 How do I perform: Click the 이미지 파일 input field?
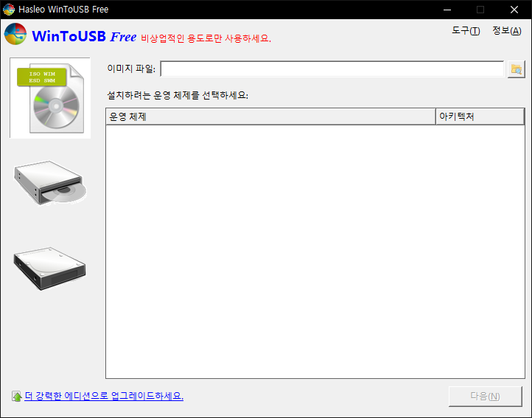332,69
